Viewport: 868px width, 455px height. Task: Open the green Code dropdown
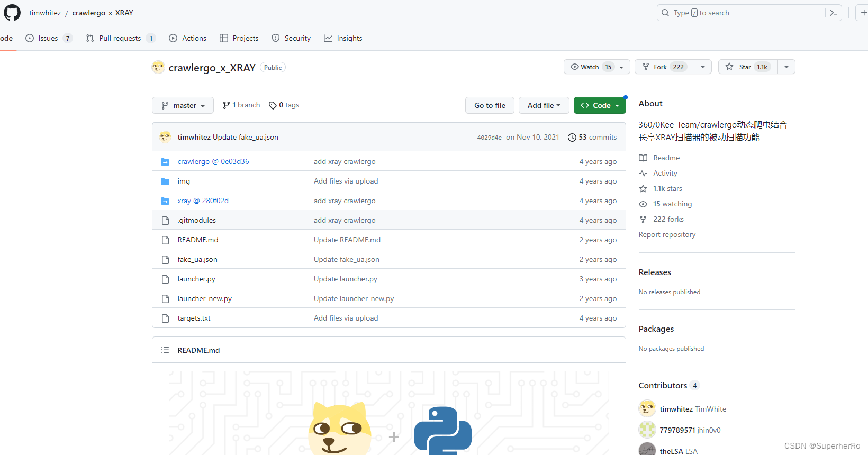coord(600,105)
